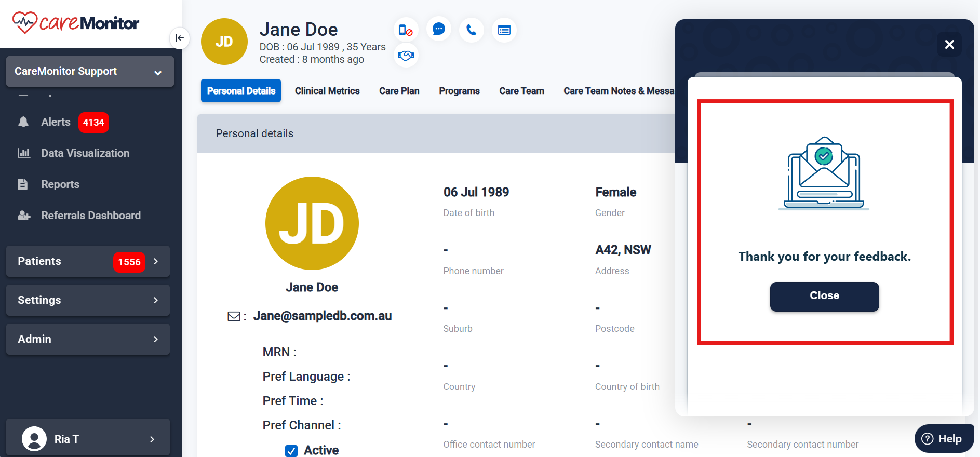Open Referrals Dashboard in sidebar
This screenshot has height=457, width=980.
tap(91, 216)
